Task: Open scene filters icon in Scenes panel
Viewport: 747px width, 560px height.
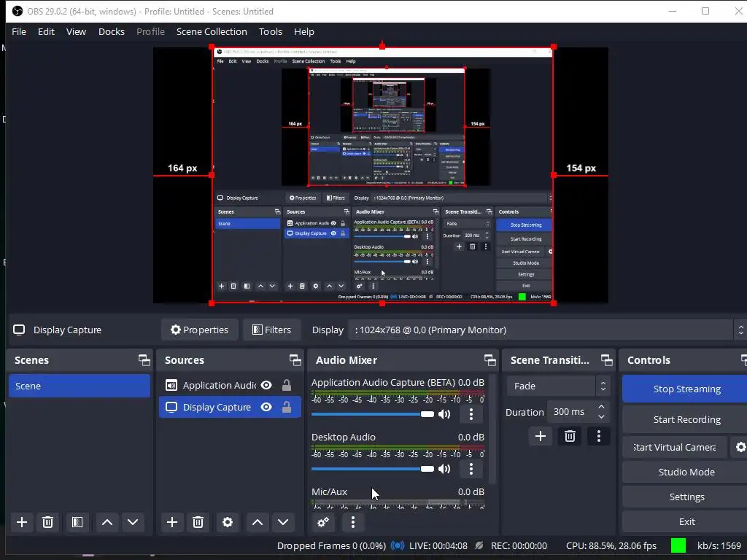Action: click(x=77, y=522)
